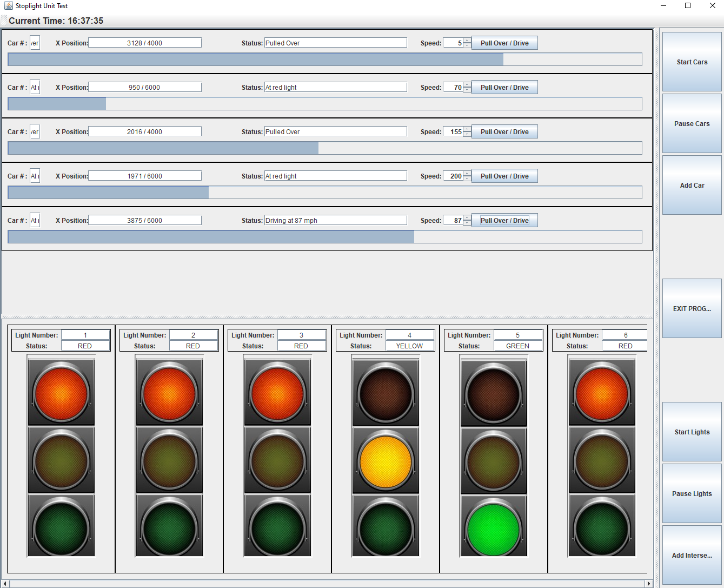The height and width of the screenshot is (588, 724).
Task: Click the progress bar of car at 3875 / 6000
Action: tap(325, 237)
